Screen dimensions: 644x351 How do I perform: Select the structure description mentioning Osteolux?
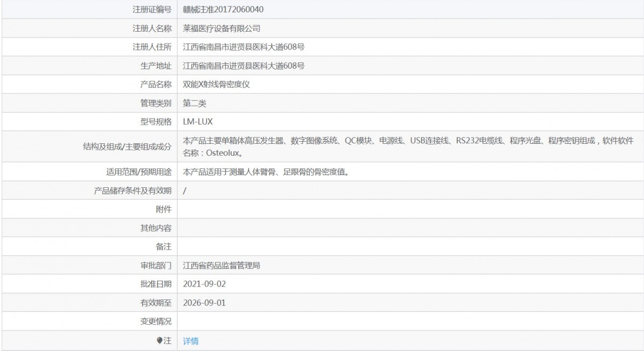point(408,147)
